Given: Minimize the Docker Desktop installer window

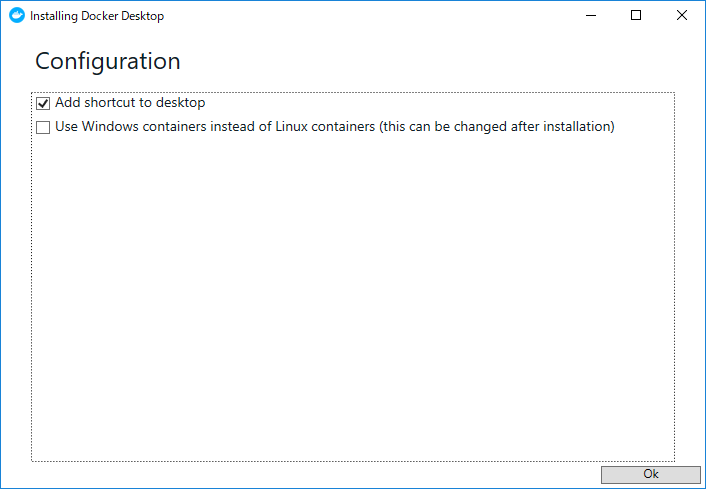Looking at the screenshot, I should pos(591,15).
